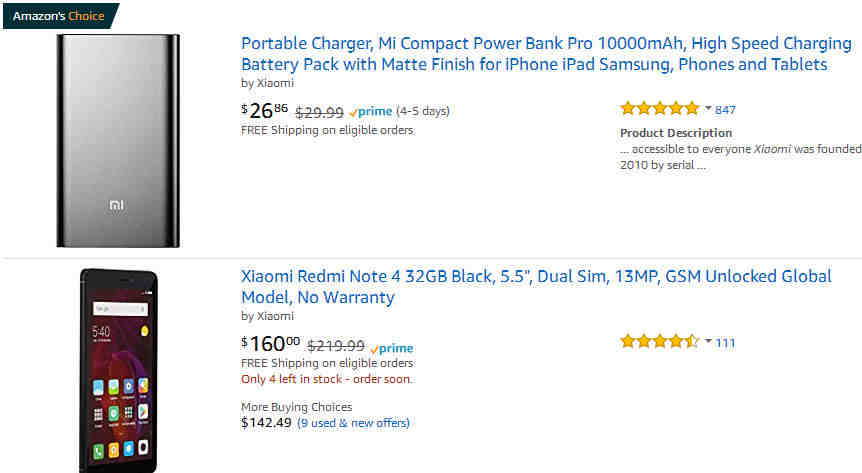Open Portable Charger Mi Power Bank title link
Viewport: 862px width, 473px height.
click(546, 54)
